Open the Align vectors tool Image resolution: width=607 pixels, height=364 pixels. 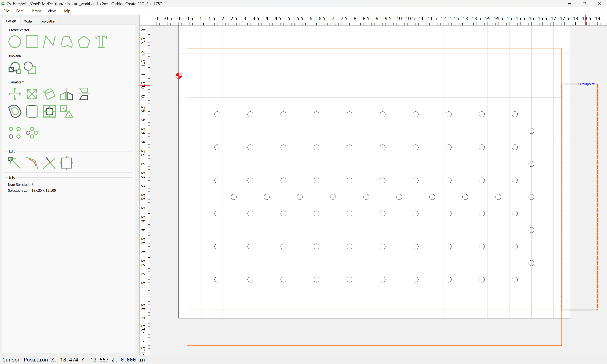84,94
